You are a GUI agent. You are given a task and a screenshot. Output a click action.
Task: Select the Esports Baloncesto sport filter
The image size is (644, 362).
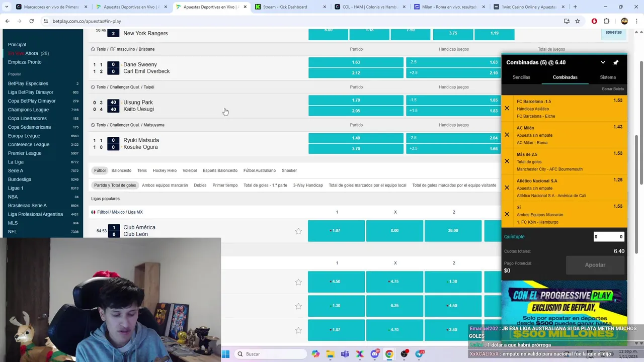tap(220, 170)
